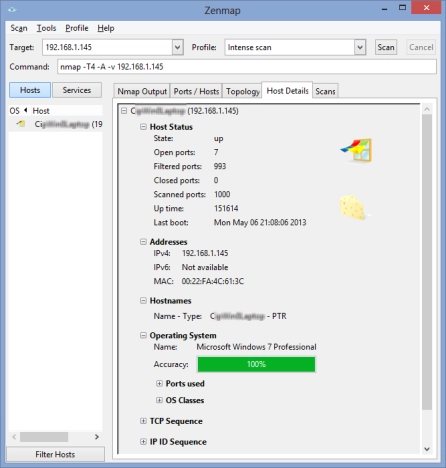Click the Profile Intense scan field
This screenshot has height=468, width=446.
pos(290,47)
